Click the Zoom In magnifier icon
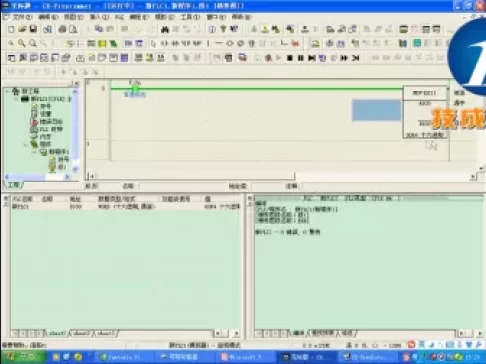The height and width of the screenshot is (364, 486). click(22, 43)
